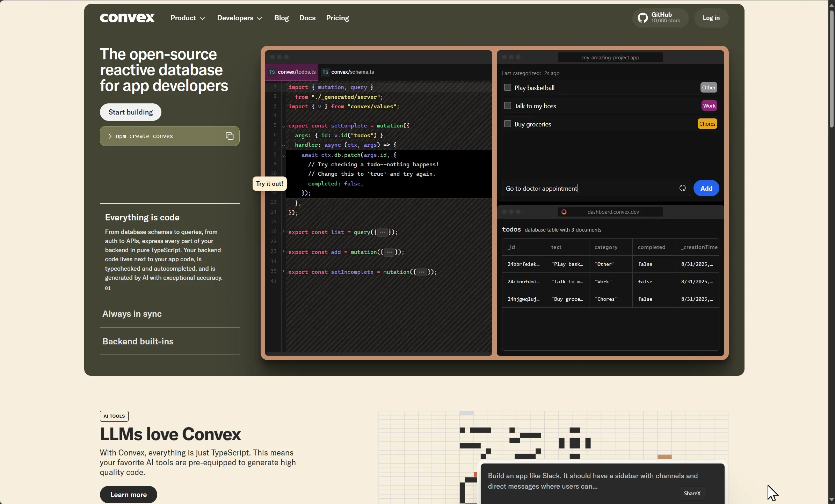Click the AI TOOLS badge

[x=114, y=416]
